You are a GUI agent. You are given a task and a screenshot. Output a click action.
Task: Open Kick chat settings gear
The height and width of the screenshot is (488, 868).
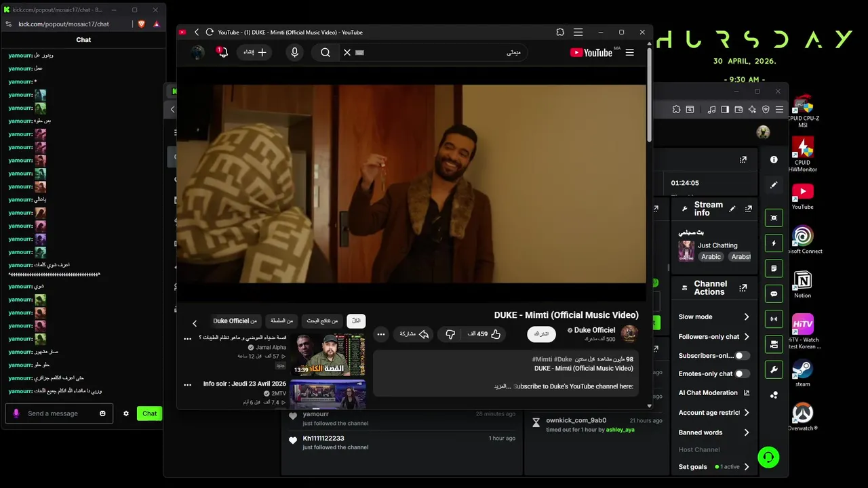coord(125,413)
